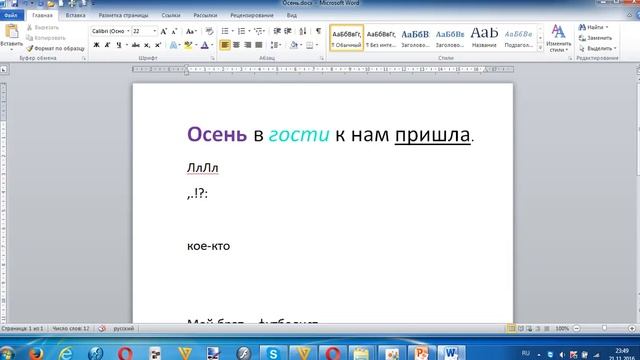Decrease paragraph indent
The height and width of the screenshot is (360, 640).
coord(277,31)
